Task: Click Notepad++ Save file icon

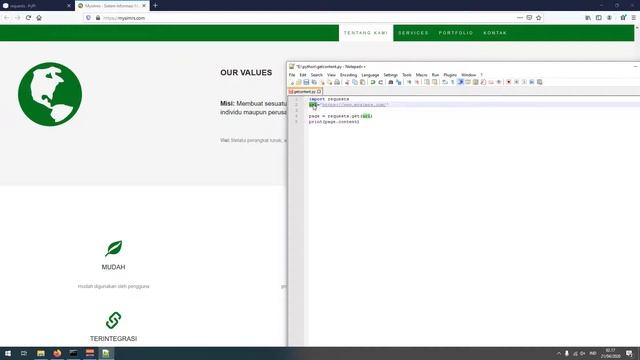Action: pyautogui.click(x=306, y=82)
